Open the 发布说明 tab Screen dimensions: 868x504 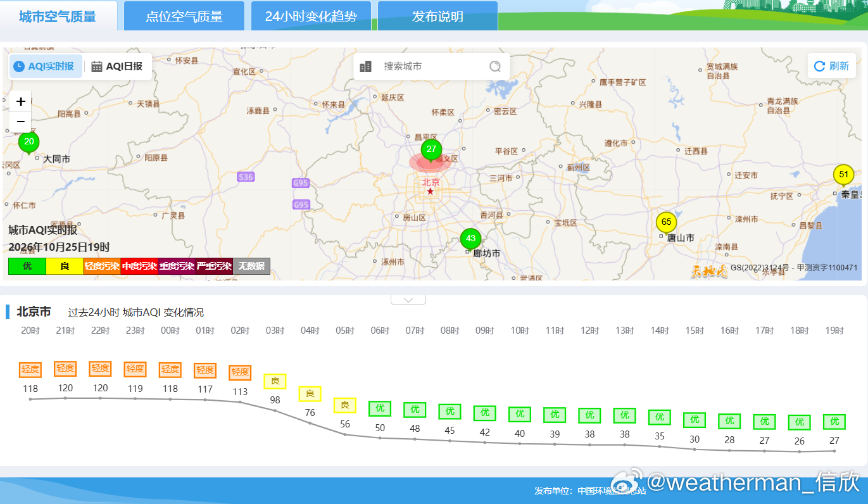click(x=437, y=16)
